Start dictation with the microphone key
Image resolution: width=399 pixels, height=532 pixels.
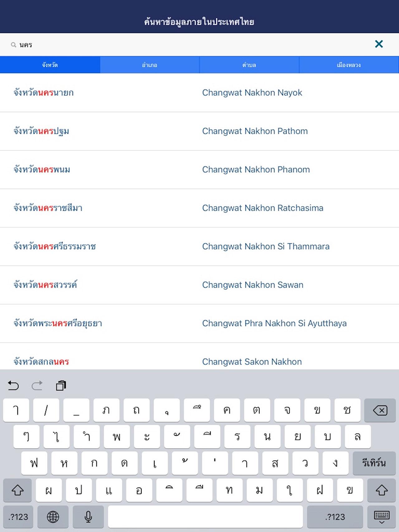pyautogui.click(x=88, y=517)
